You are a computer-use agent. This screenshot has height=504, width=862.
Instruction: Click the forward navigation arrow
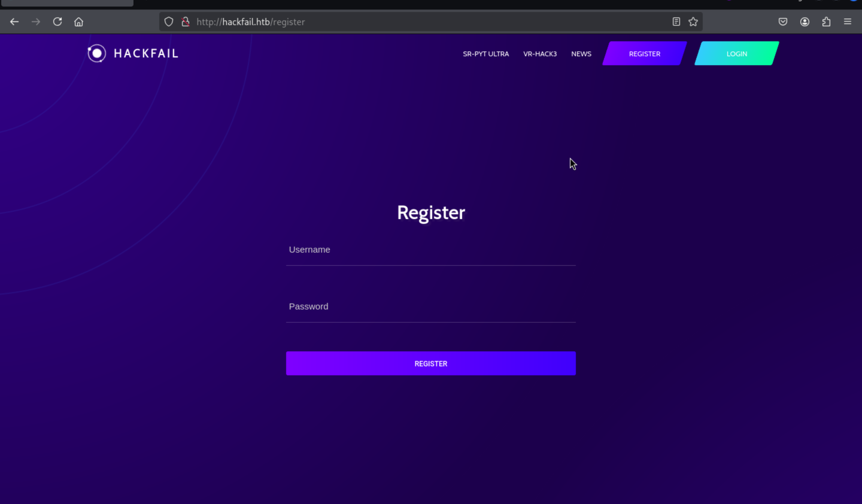tap(36, 22)
